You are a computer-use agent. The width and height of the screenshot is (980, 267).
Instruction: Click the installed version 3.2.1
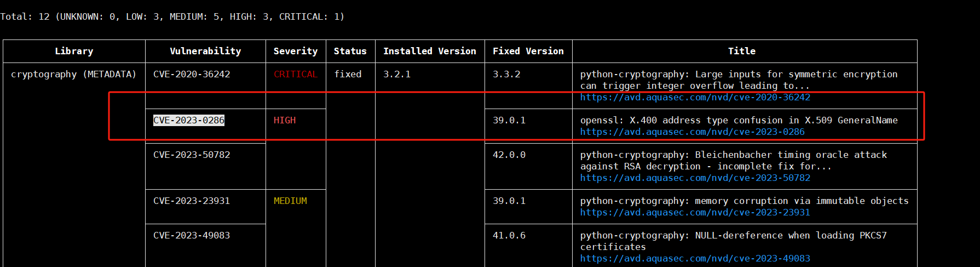pos(397,75)
